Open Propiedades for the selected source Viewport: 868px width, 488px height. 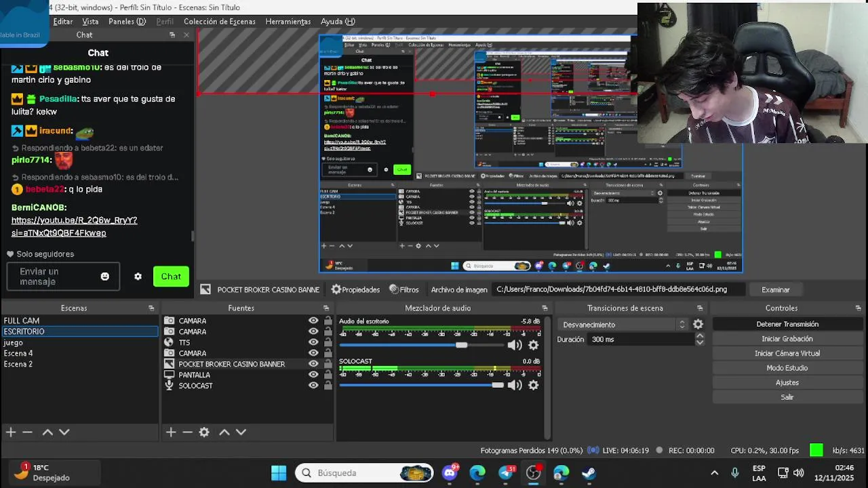point(355,289)
